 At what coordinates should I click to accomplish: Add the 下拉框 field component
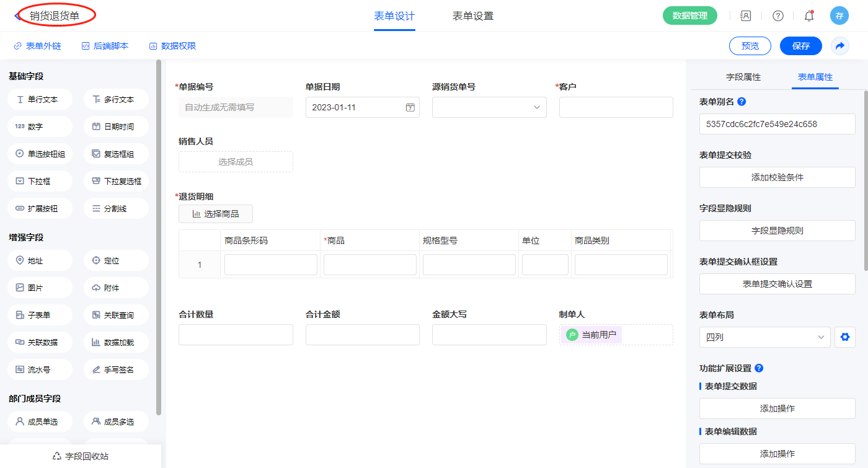40,181
